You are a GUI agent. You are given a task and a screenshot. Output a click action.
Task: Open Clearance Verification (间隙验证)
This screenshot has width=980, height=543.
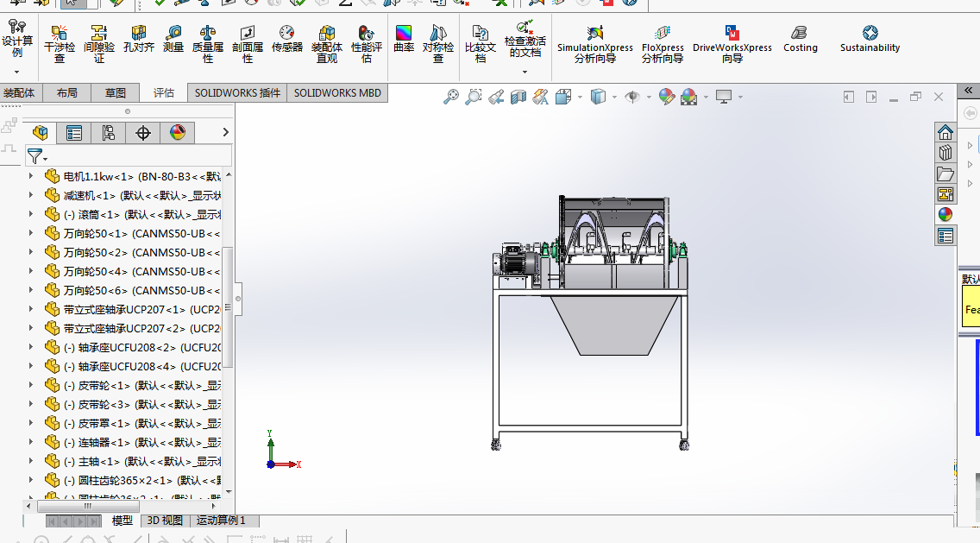coord(98,43)
